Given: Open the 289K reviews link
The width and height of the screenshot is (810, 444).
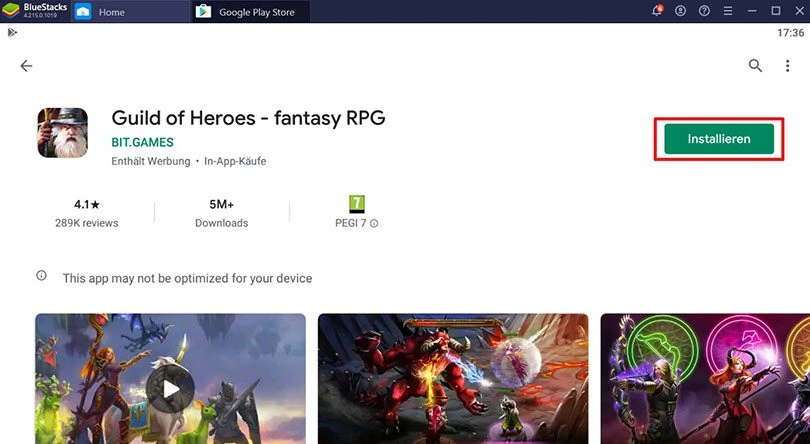Looking at the screenshot, I should [x=87, y=223].
